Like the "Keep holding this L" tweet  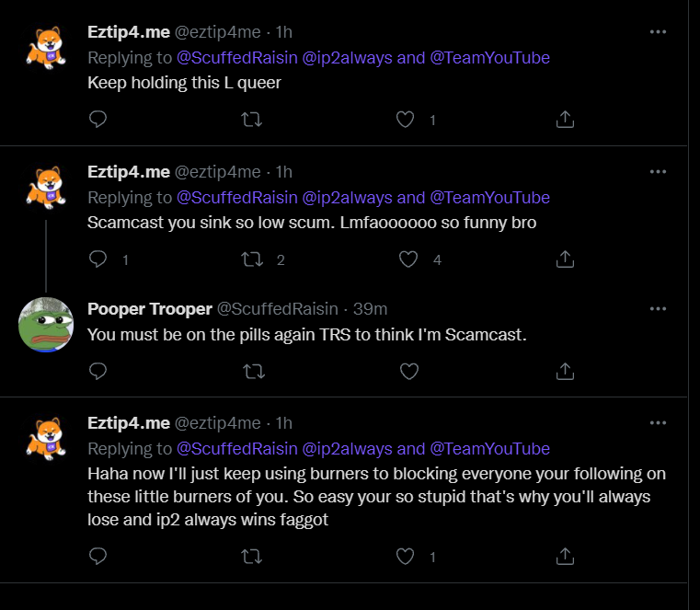405,120
